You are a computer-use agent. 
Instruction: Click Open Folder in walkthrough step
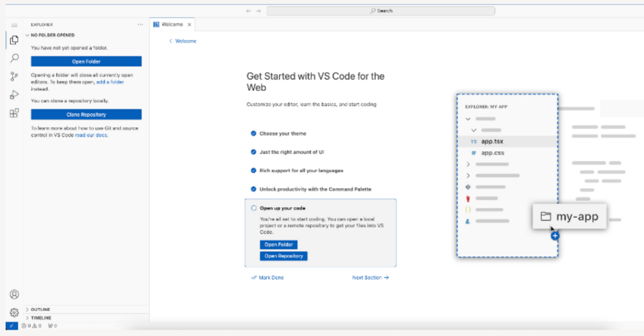click(278, 244)
